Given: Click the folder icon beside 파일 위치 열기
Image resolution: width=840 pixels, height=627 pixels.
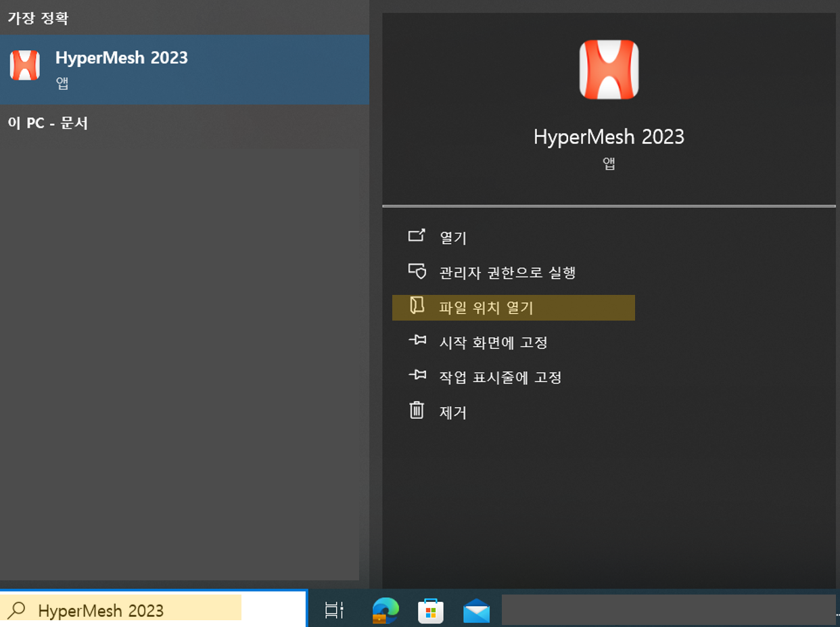Looking at the screenshot, I should tap(417, 306).
